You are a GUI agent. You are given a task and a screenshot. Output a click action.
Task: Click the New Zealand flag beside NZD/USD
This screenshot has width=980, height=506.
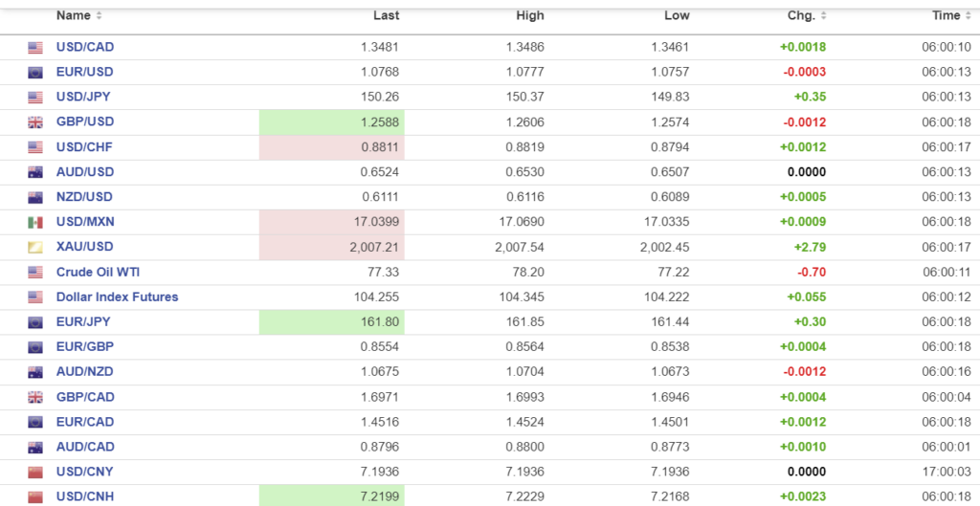point(35,197)
